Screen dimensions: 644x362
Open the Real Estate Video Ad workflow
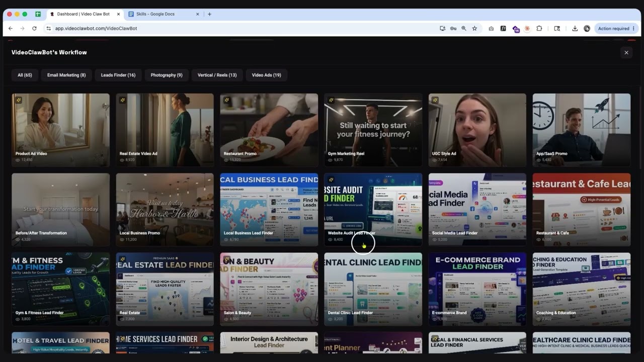(165, 130)
